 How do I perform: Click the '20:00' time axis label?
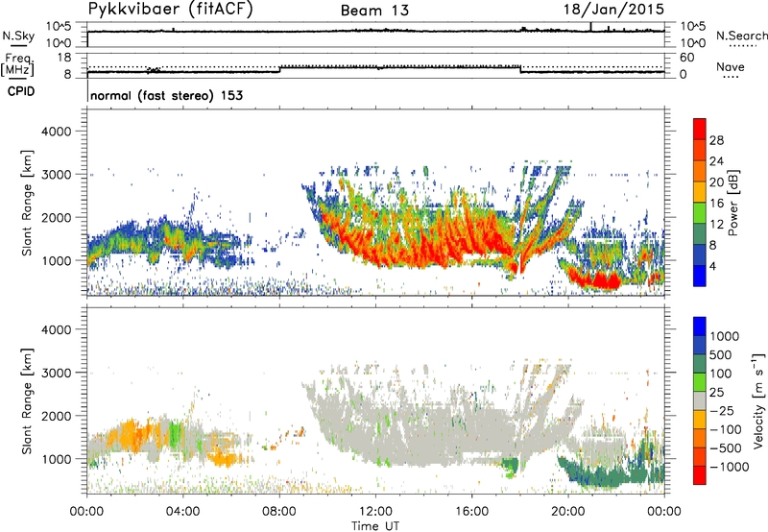(567, 512)
